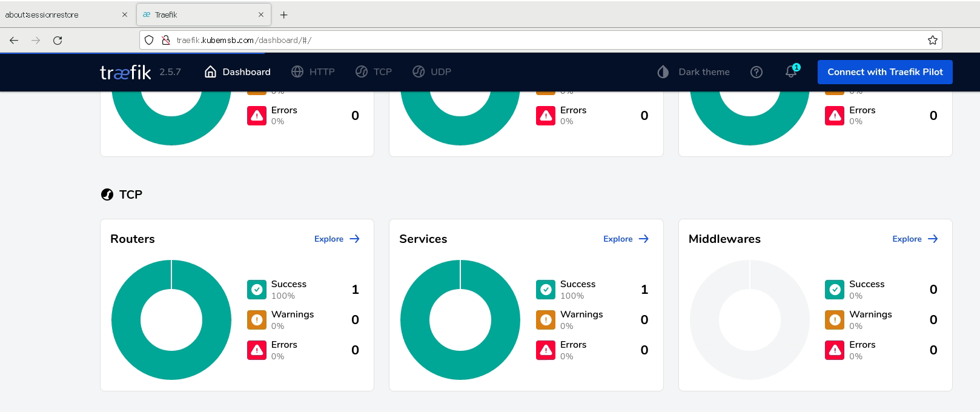980x412 pixels.
Task: Explore the TCP Routers list
Action: [337, 239]
